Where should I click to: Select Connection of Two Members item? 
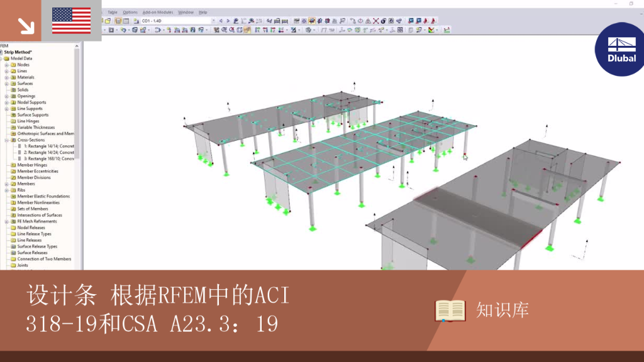(44, 259)
